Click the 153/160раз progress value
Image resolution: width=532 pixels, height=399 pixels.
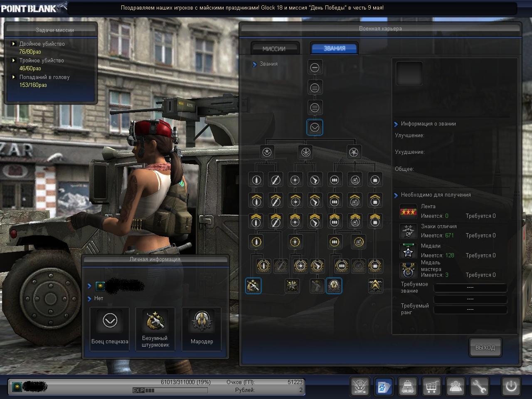[x=33, y=85]
